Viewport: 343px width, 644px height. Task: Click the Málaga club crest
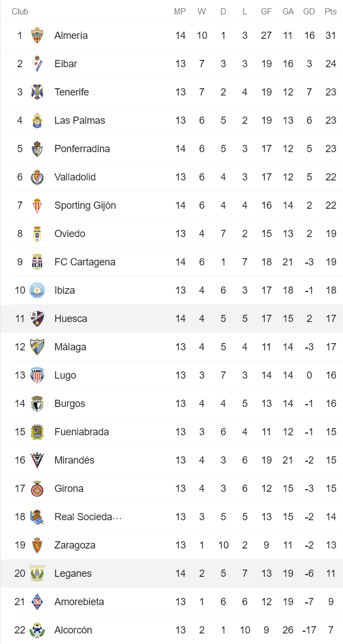pos(38,346)
